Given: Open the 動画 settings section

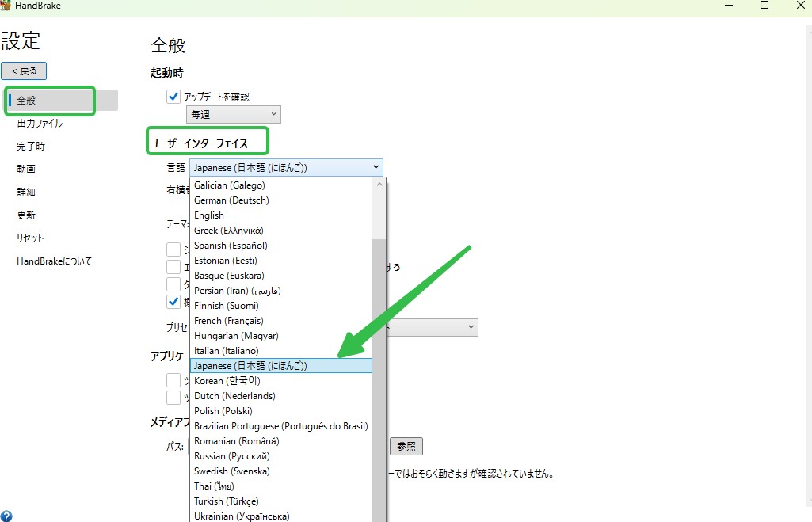Looking at the screenshot, I should click(x=26, y=169).
